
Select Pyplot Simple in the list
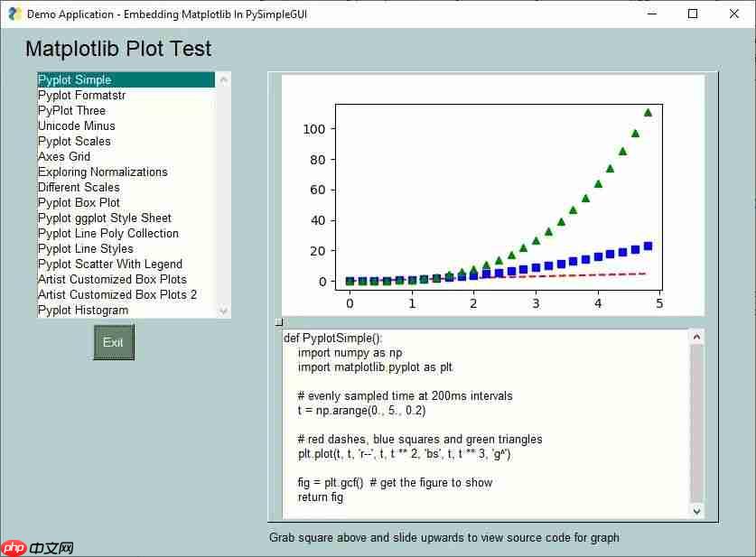point(126,79)
